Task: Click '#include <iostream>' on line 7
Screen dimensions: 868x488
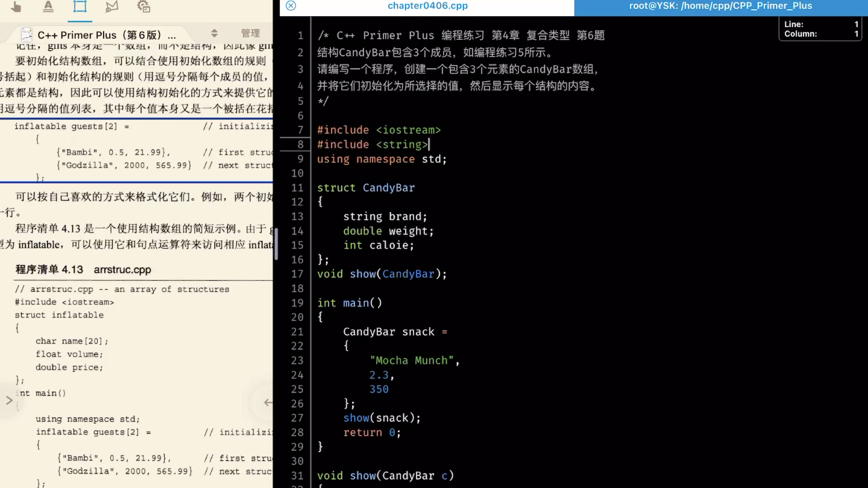Action: tap(379, 130)
